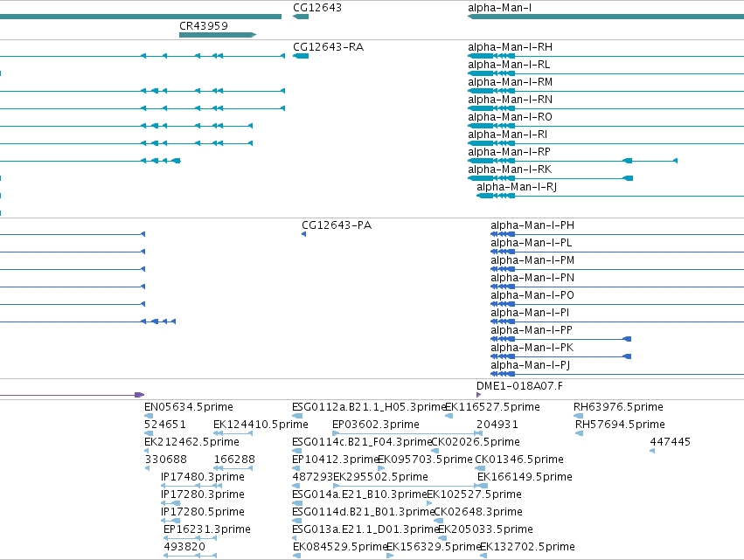Select transcript alpha-Man-I-RI
Image resolution: width=744 pixels, height=560 pixels.
(x=507, y=135)
